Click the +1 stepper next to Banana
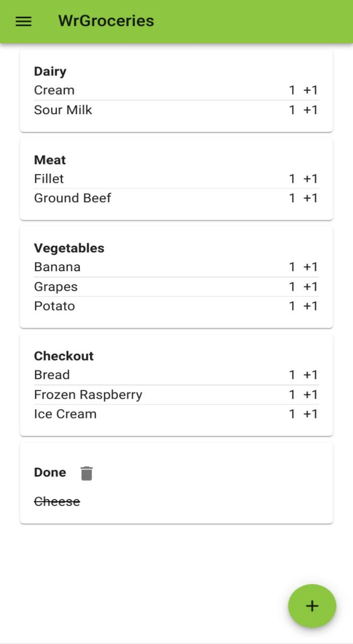Image resolution: width=353 pixels, height=644 pixels. click(310, 267)
